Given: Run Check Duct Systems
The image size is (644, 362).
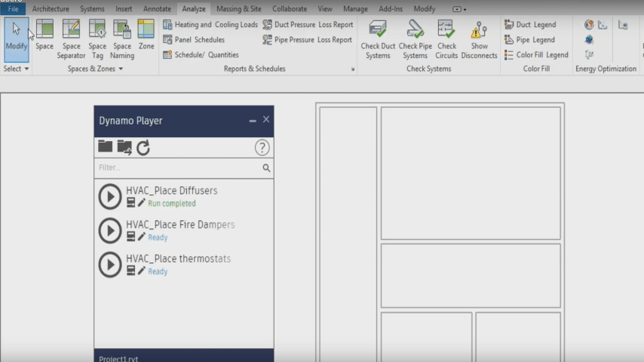Looking at the screenshot, I should point(378,39).
